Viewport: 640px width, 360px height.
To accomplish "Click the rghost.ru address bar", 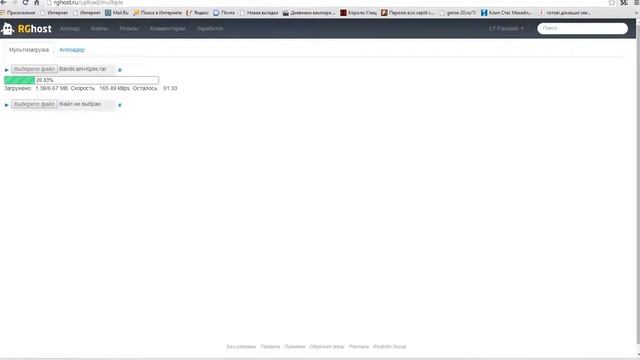I will tap(327, 2).
